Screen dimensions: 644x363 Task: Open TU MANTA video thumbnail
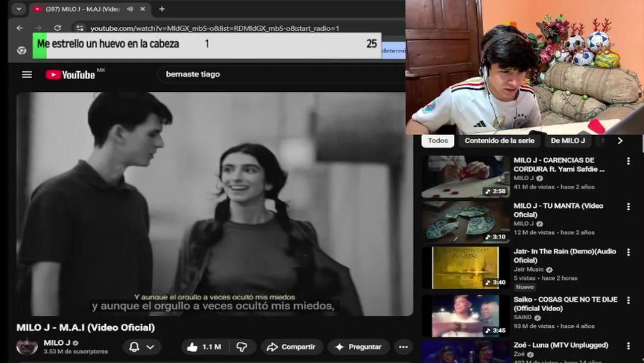click(466, 222)
